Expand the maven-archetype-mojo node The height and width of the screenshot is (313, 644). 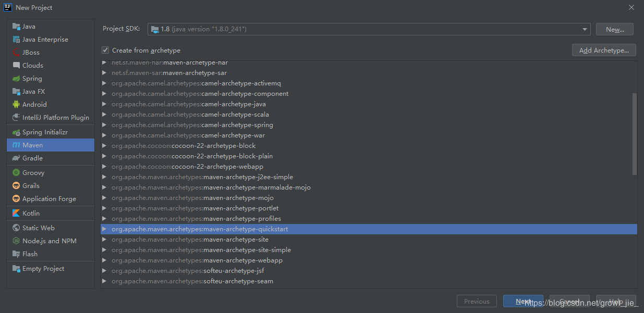coord(105,198)
